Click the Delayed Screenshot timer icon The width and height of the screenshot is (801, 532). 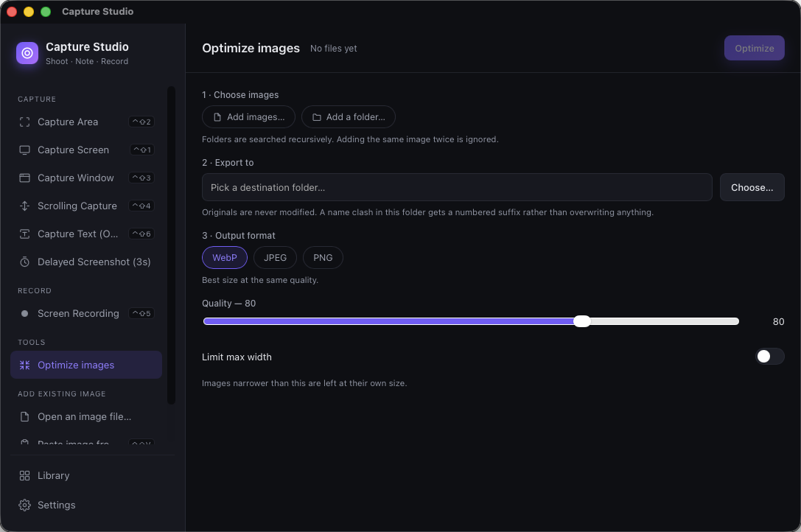(24, 262)
